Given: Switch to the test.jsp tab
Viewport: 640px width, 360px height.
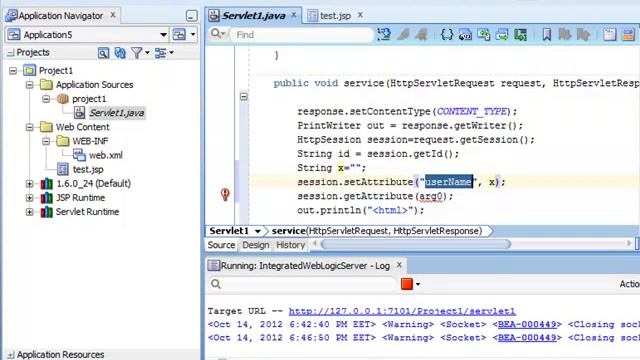Looking at the screenshot, I should coord(335,16).
